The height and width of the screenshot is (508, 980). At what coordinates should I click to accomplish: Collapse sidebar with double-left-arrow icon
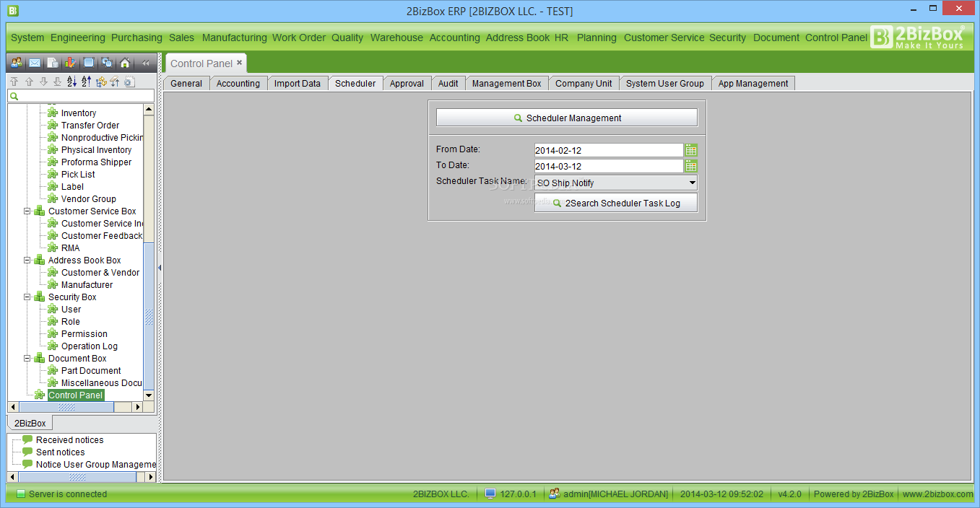(145, 63)
